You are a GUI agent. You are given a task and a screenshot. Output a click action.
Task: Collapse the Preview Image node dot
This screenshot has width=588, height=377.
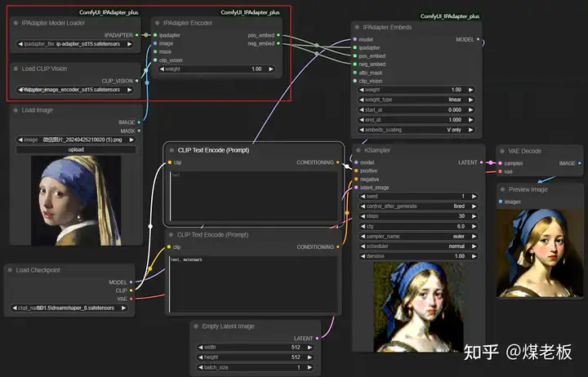coord(502,189)
